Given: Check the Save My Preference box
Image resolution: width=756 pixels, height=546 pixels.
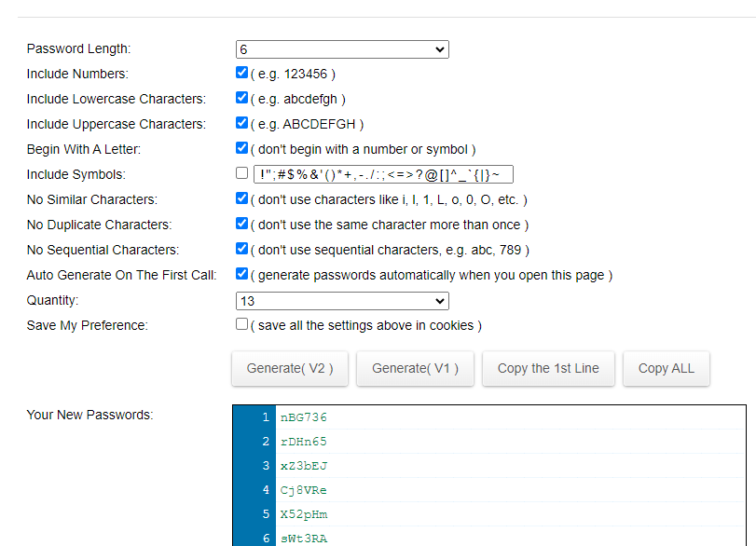Looking at the screenshot, I should click(x=242, y=324).
